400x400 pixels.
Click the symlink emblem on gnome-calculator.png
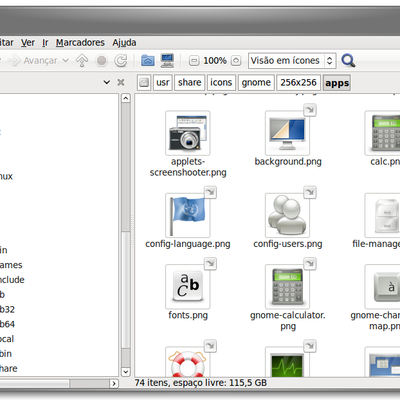point(310,264)
